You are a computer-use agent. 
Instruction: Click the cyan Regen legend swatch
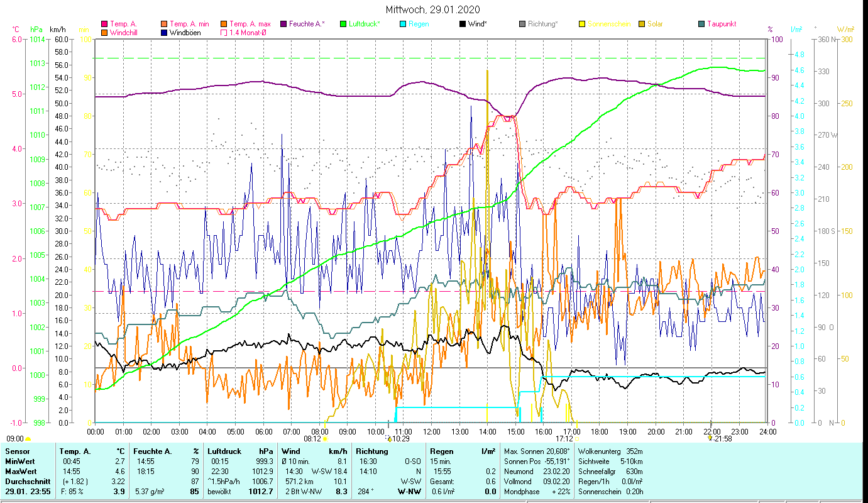(x=402, y=25)
